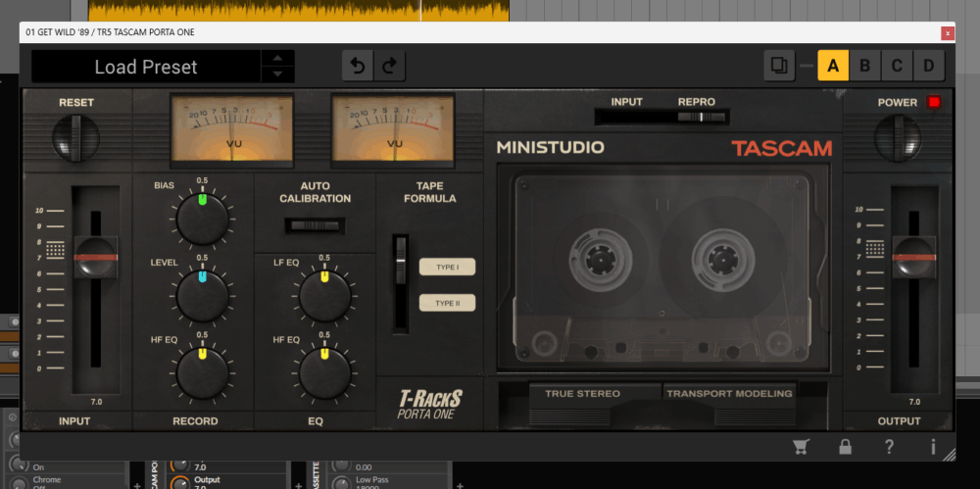Switch to preset slot A
This screenshot has height=489, width=980.
(x=833, y=66)
